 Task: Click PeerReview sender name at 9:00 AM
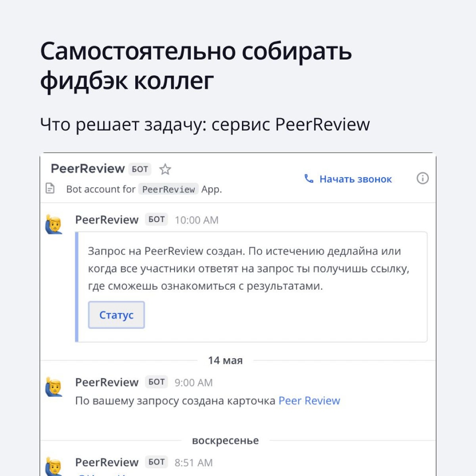pos(107,382)
